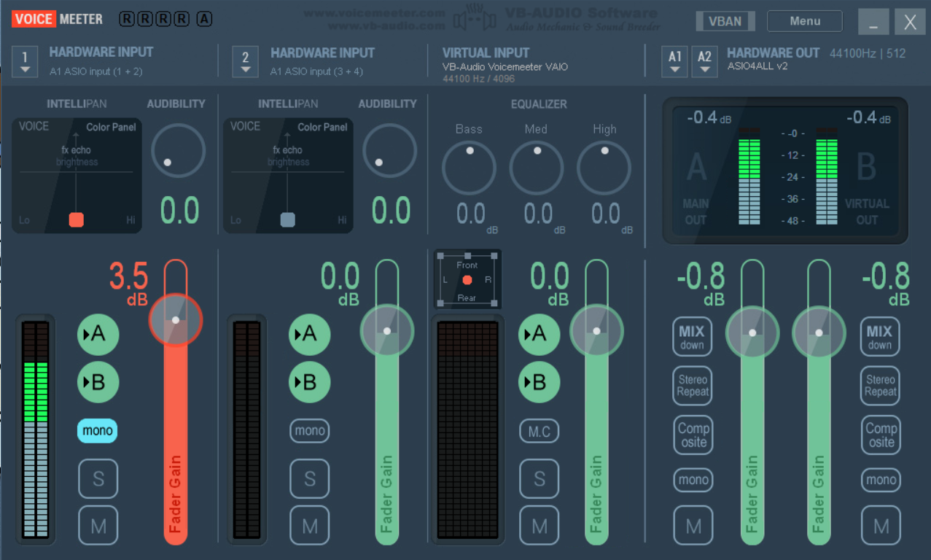The image size is (931, 560).
Task: Open the A1 hardware output dropdown
Action: 675,61
